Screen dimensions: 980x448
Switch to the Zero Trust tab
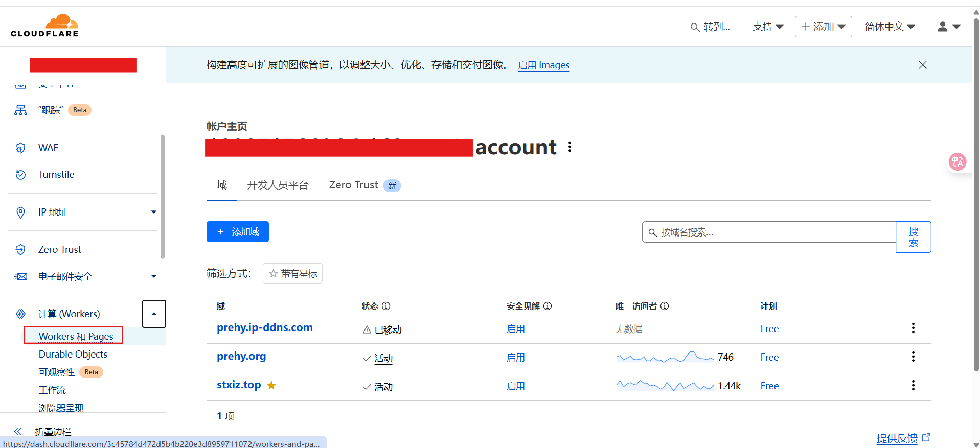364,185
